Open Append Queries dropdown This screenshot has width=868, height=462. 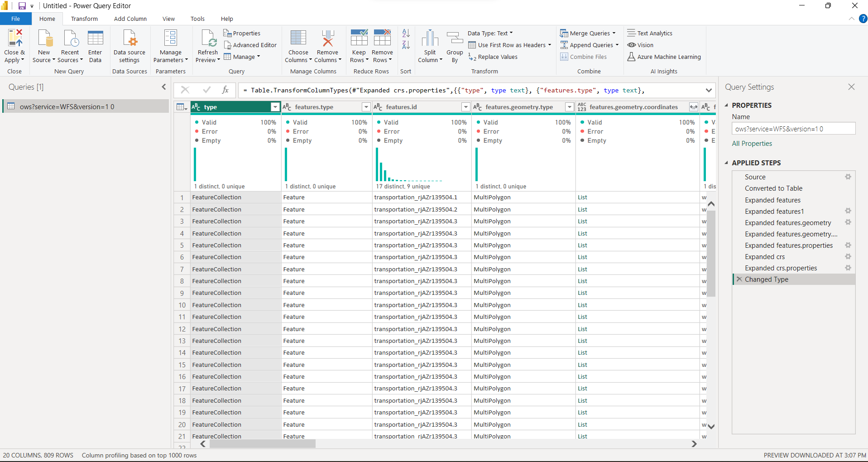(x=590, y=45)
